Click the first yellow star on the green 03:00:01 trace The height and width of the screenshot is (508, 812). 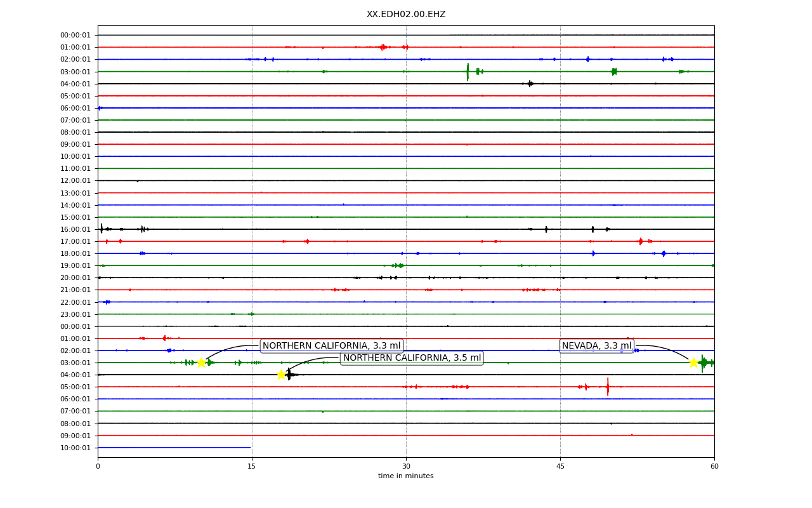click(x=201, y=363)
